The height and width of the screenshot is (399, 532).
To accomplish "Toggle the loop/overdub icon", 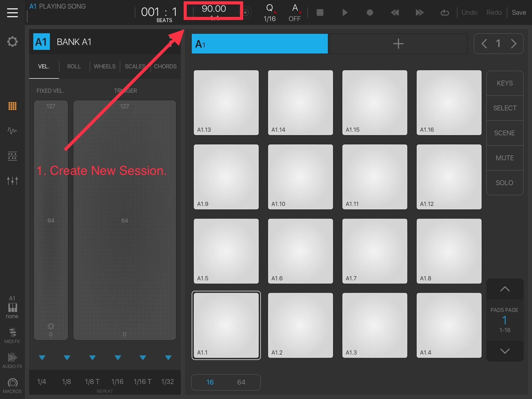I will 444,12.
